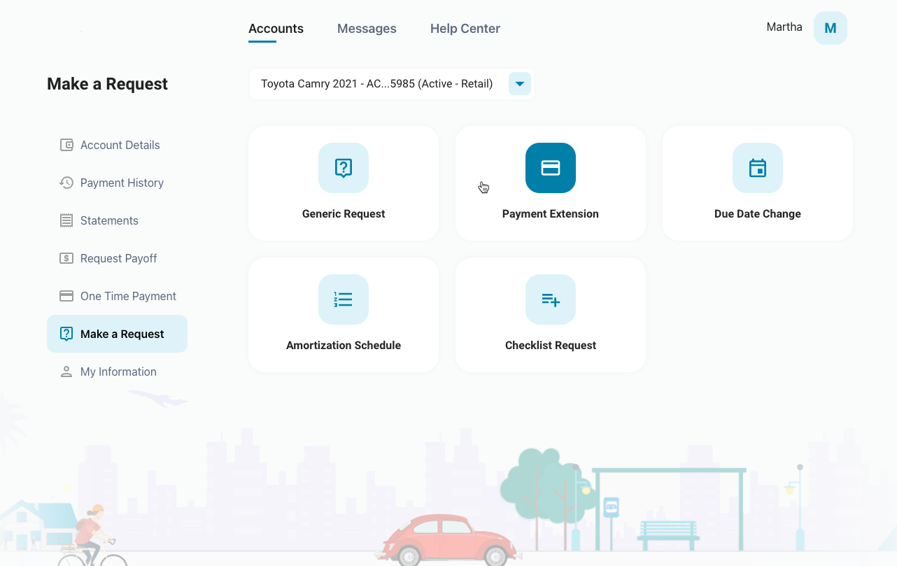Click the My Information person icon
Viewport: 897px width, 566px height.
pos(66,372)
